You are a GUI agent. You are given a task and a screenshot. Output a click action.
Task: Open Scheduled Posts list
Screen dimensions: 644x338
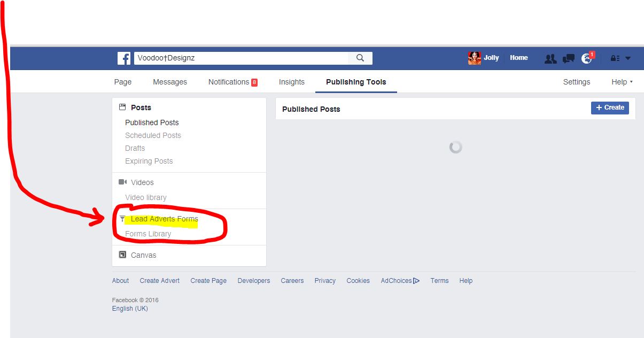(x=153, y=135)
